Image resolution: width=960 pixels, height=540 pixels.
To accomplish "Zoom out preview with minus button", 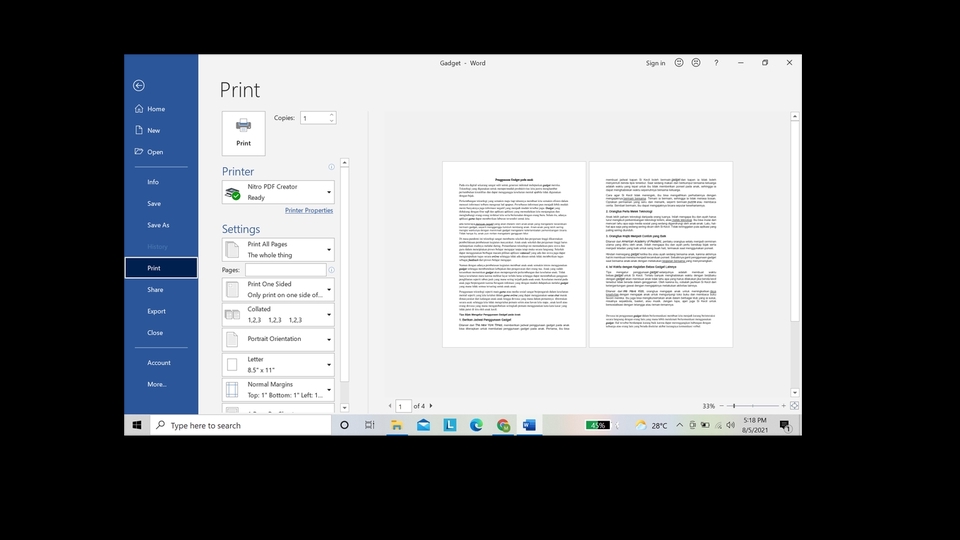I will click(721, 406).
